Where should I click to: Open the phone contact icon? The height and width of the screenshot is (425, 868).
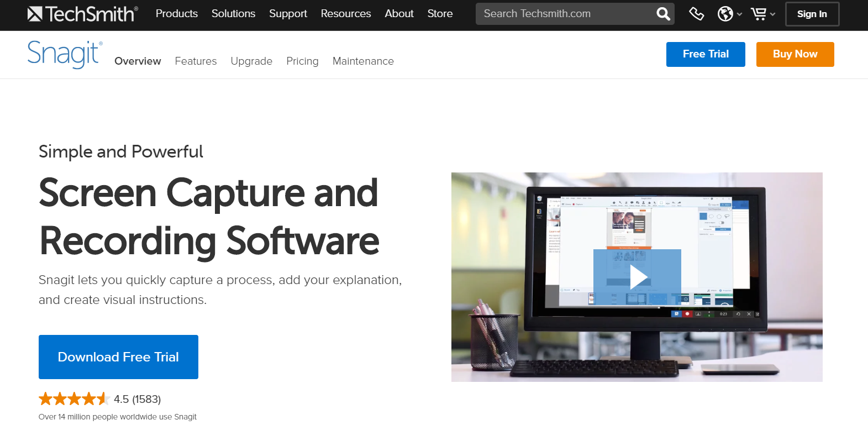point(696,14)
